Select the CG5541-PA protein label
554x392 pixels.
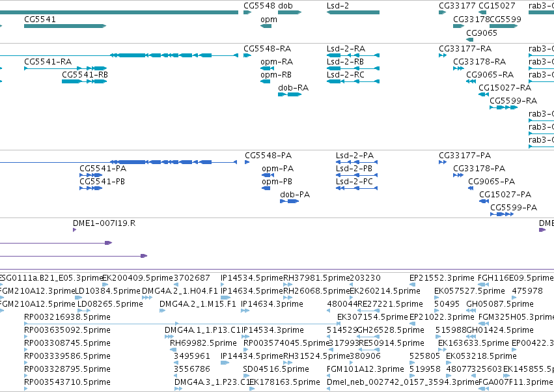click(x=103, y=168)
